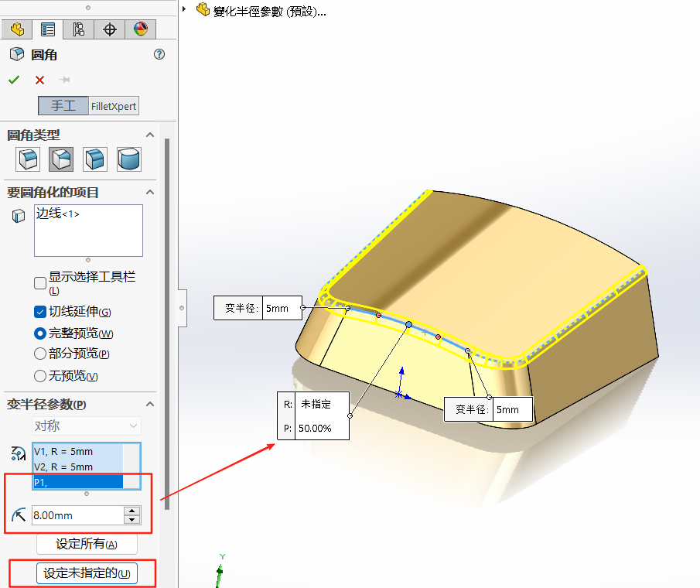Accept the fillet with the green checkmark

click(14, 80)
